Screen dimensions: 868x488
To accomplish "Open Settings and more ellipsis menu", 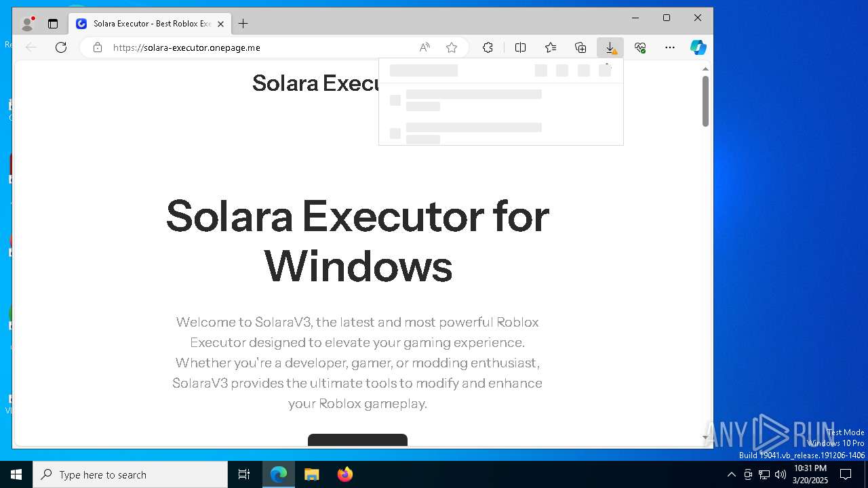I will pyautogui.click(x=670, y=47).
